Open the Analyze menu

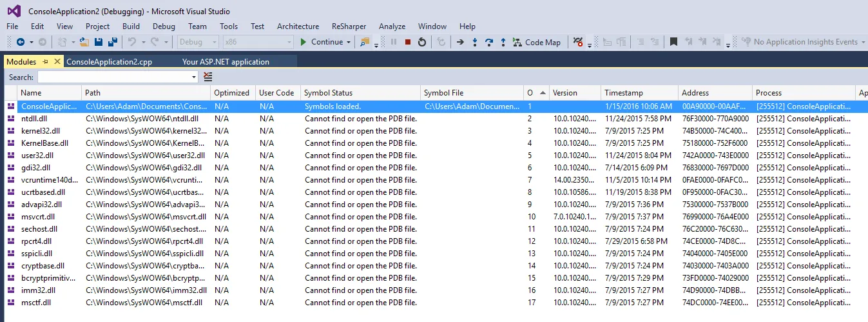392,26
